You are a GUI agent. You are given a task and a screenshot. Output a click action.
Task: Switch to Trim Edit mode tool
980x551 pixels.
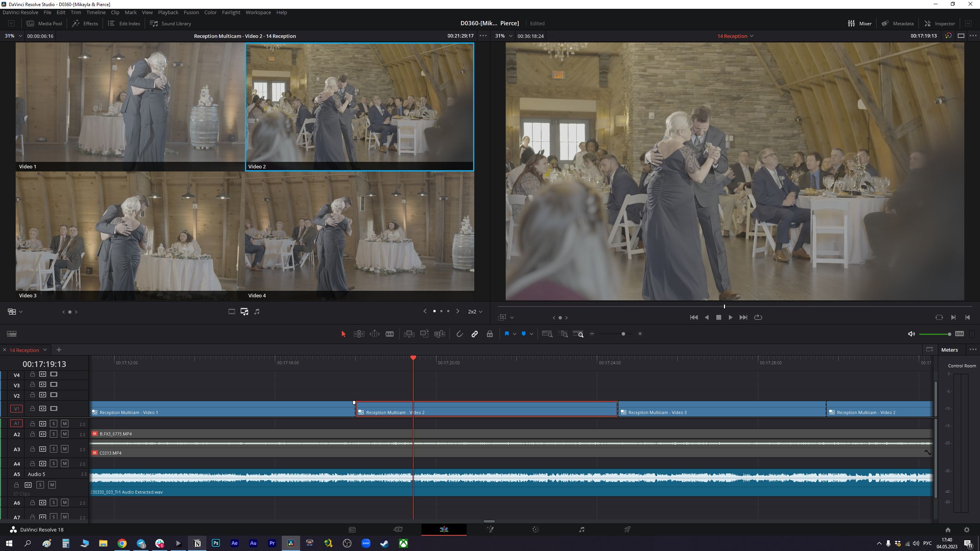tap(359, 334)
